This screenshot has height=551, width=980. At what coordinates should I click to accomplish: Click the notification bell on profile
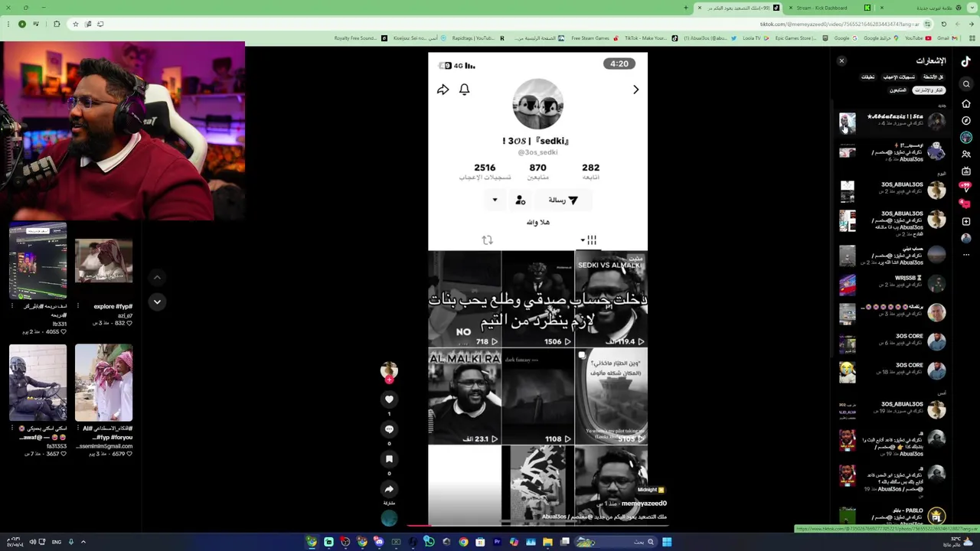(x=464, y=90)
